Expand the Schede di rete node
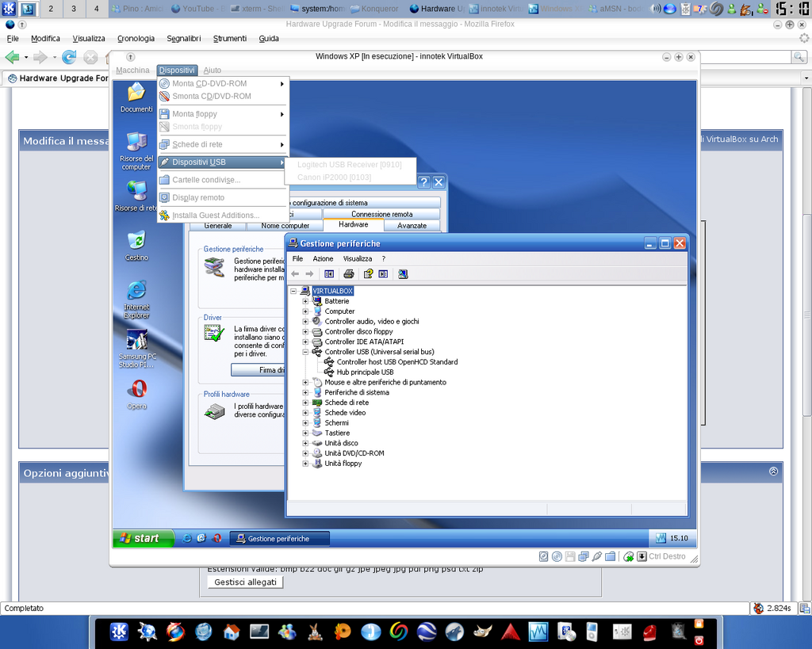Screen dimensions: 812x649 click(305, 403)
